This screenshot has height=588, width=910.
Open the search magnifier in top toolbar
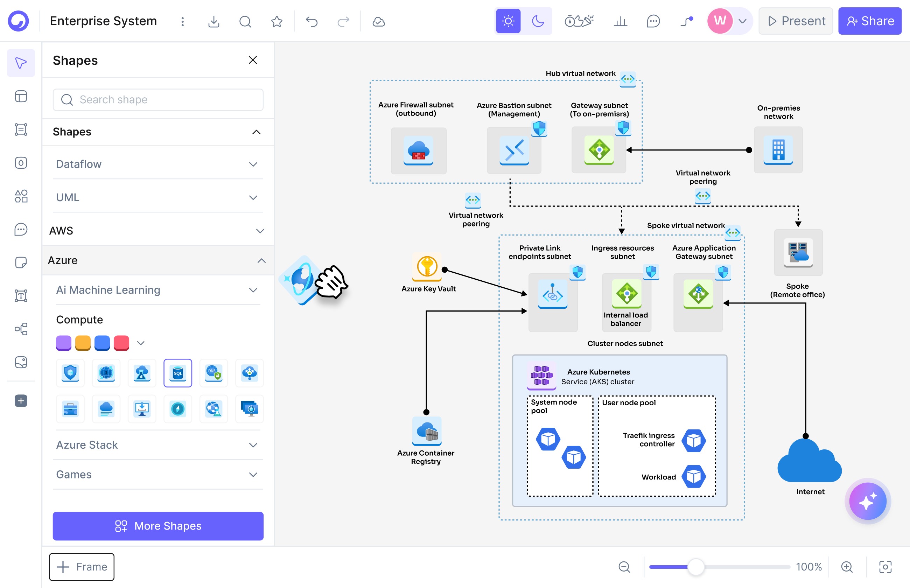coord(245,21)
